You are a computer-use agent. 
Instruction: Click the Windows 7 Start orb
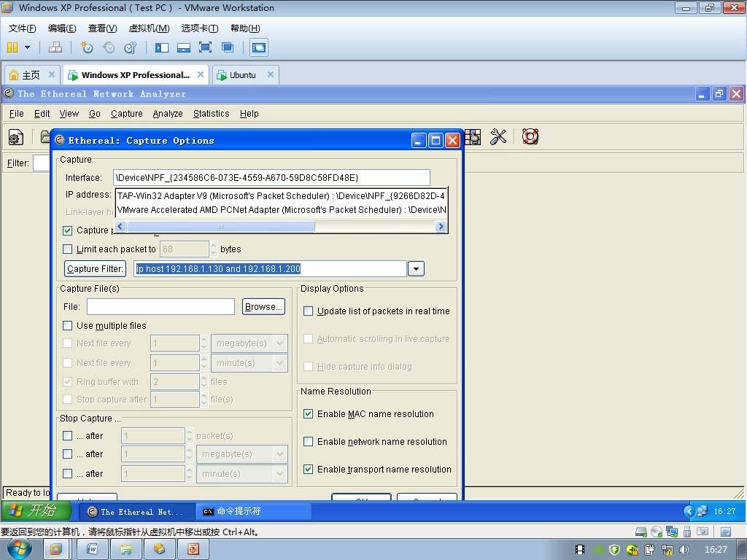point(20,549)
